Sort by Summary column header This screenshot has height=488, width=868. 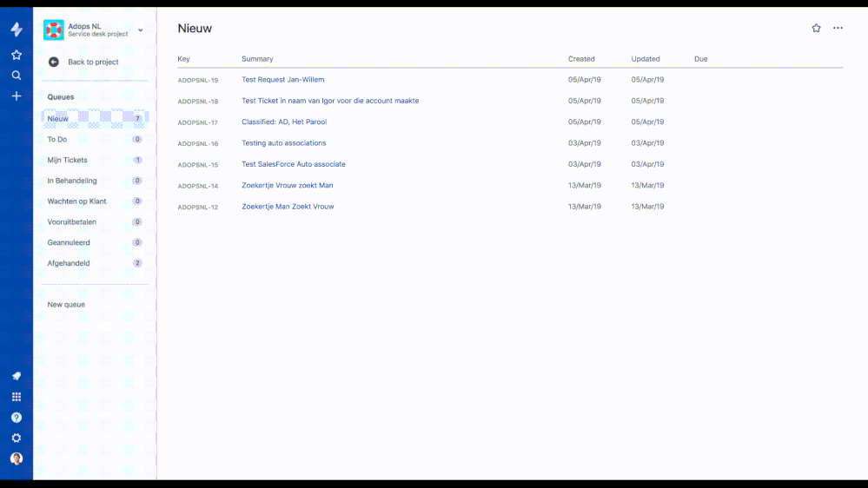coord(257,59)
